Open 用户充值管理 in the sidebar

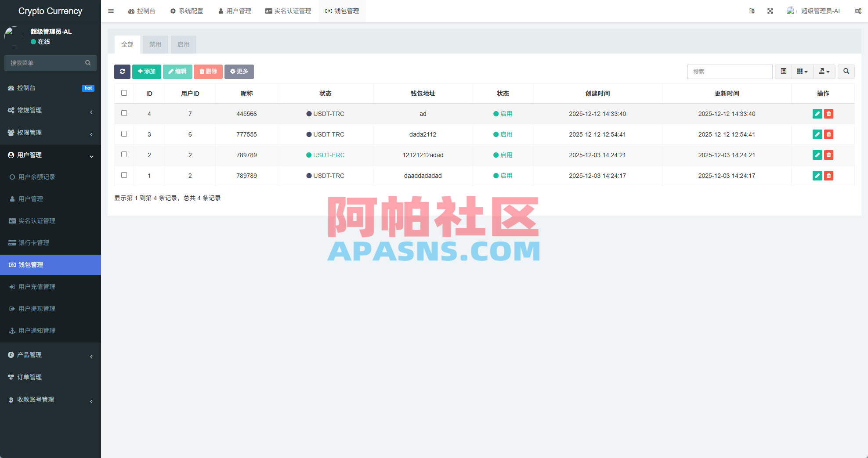pyautogui.click(x=51, y=287)
